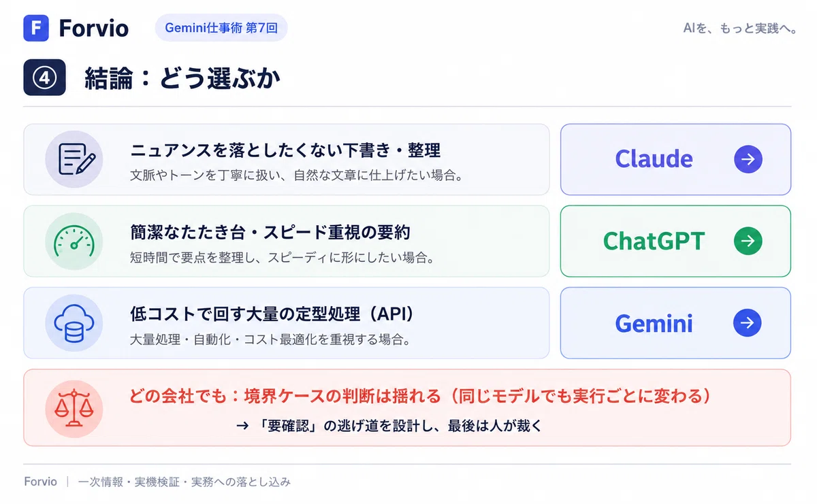Click the red balance scales icon
Screen dimensions: 817x504
pyautogui.click(x=74, y=408)
